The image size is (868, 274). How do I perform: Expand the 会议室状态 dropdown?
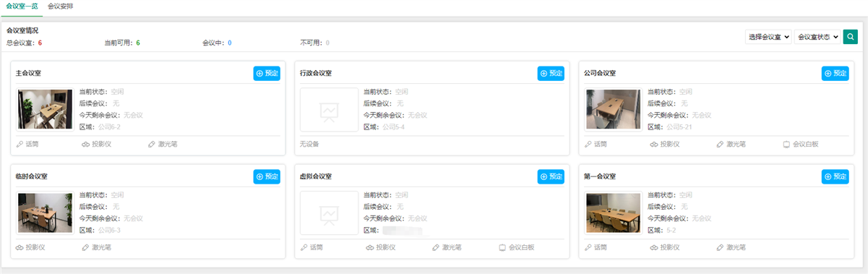coord(817,37)
